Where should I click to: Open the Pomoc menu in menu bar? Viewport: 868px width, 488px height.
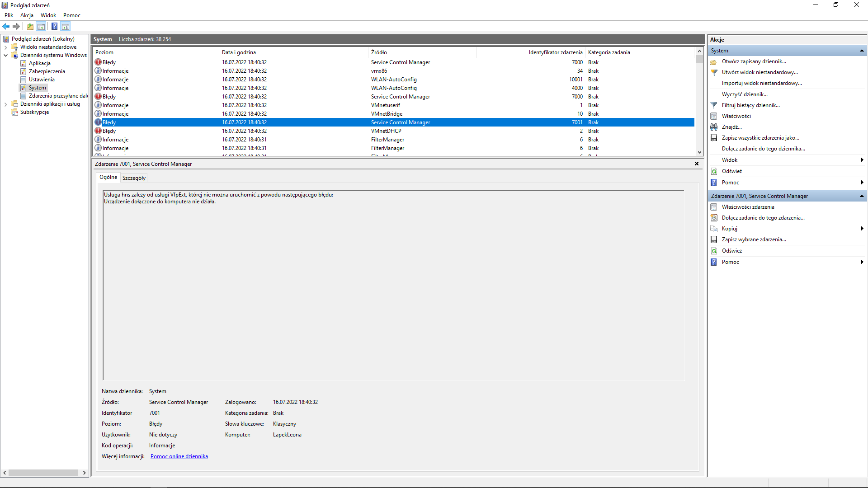click(x=72, y=15)
